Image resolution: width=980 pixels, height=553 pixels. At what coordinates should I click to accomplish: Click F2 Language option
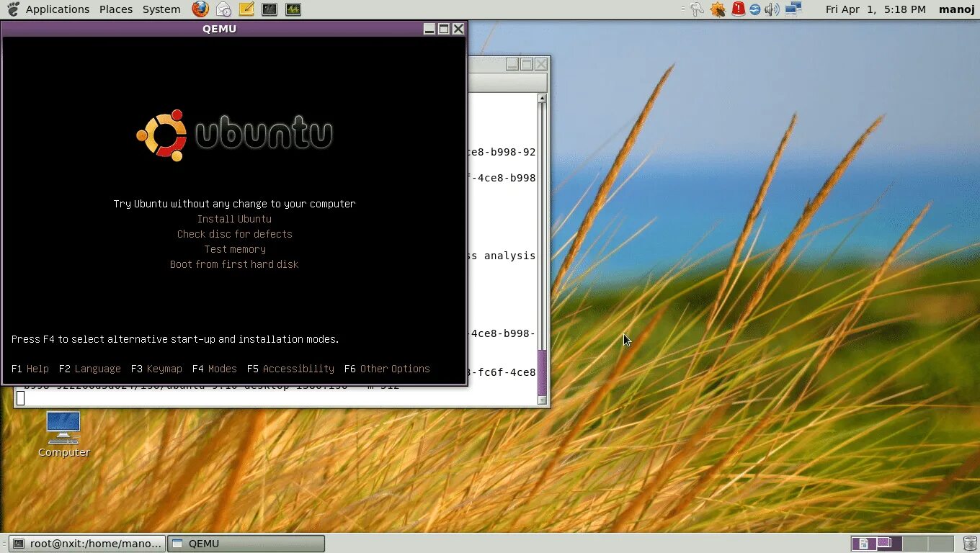90,369
